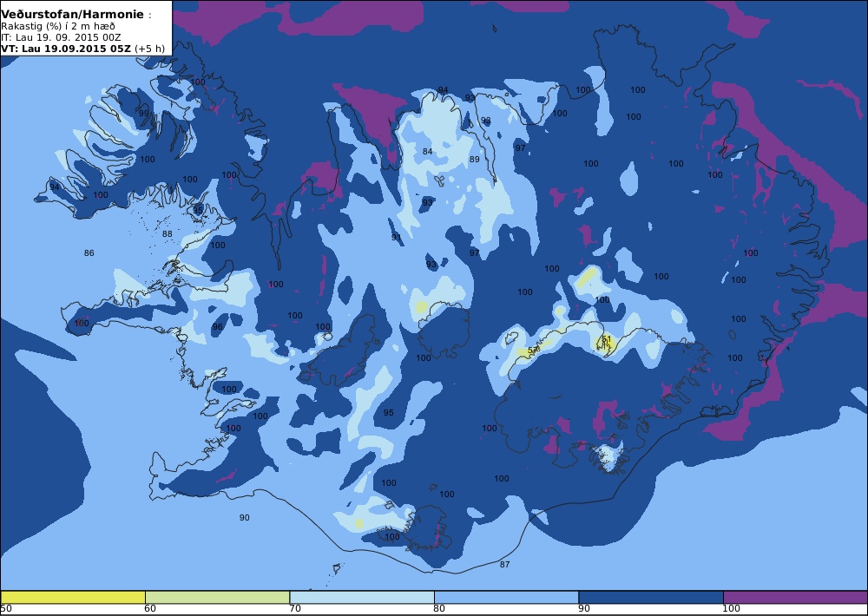
Task: Click the humidity value 84 on the map
Action: tap(427, 152)
